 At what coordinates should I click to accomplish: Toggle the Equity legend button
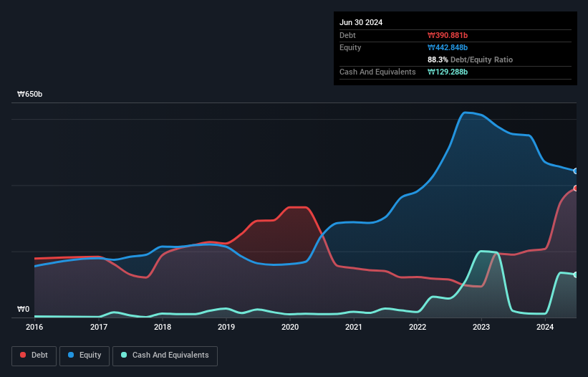coord(85,355)
